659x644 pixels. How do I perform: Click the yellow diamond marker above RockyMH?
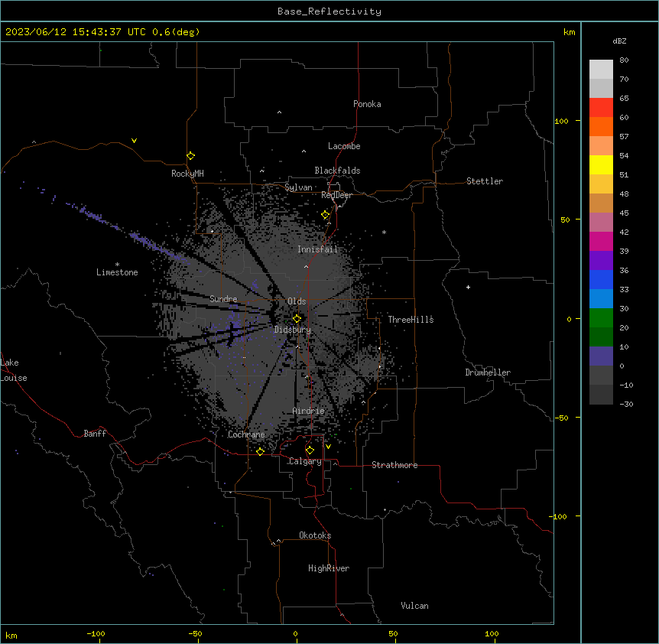[191, 156]
